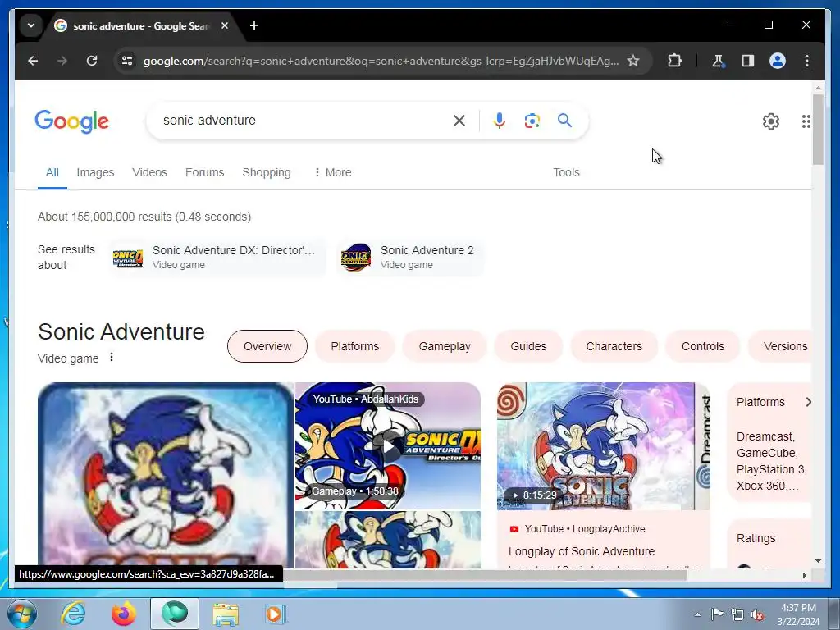Open the large Sonic Adventure cover image
The image size is (840, 630).
coord(166,475)
